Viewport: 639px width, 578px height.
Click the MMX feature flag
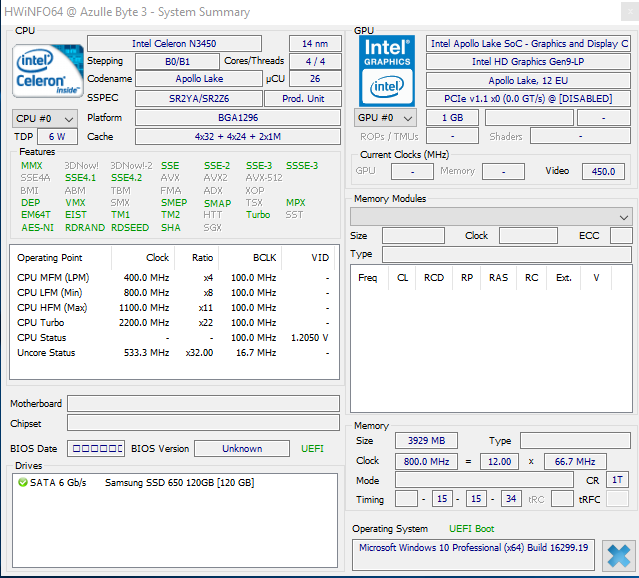(32, 166)
